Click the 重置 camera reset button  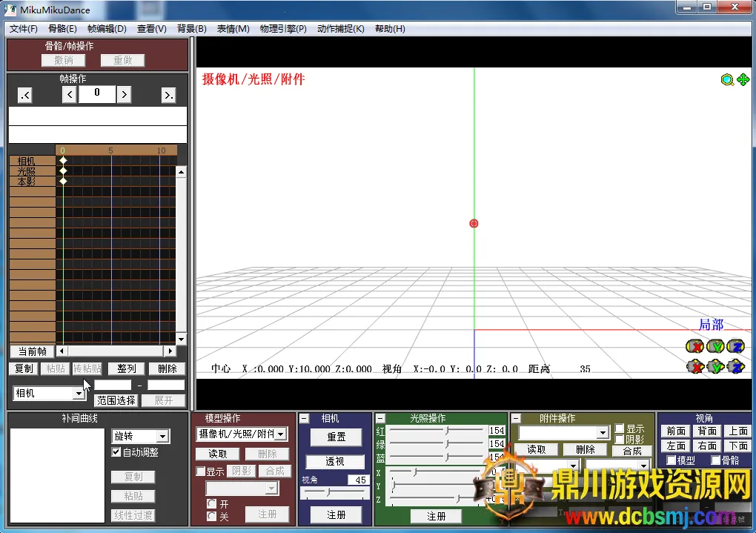[336, 437]
